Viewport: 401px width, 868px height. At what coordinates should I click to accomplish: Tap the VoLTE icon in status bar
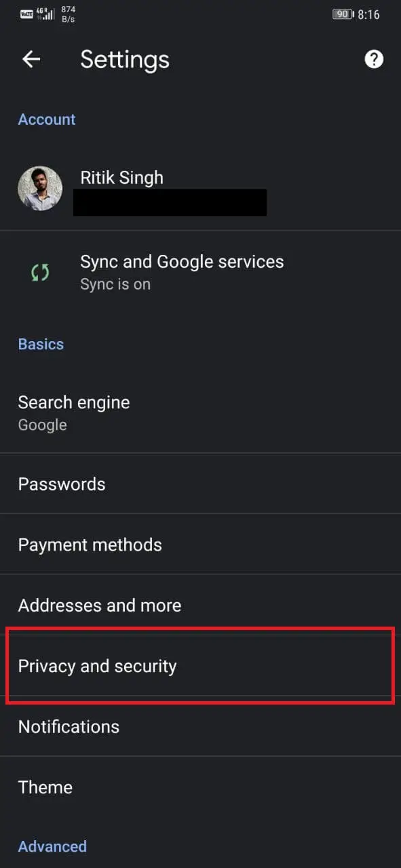(x=26, y=14)
